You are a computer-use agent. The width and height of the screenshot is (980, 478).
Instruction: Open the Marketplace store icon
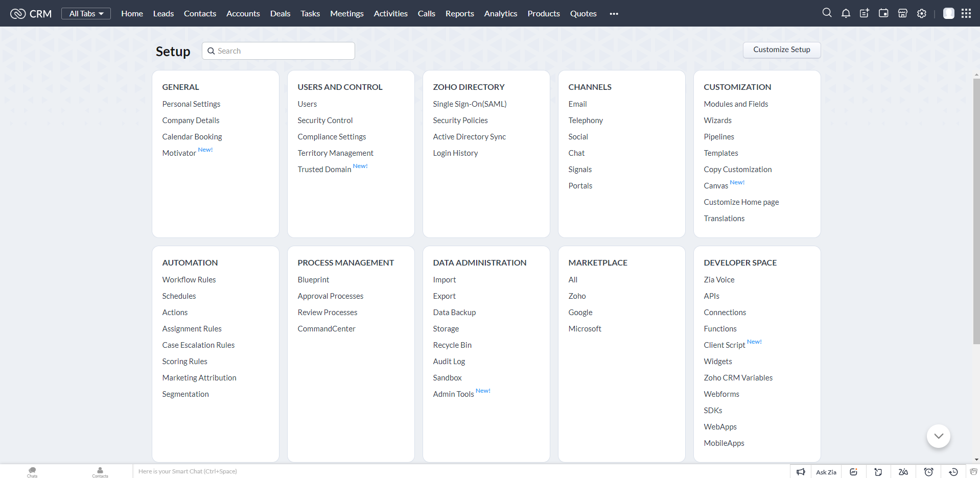[x=903, y=13]
